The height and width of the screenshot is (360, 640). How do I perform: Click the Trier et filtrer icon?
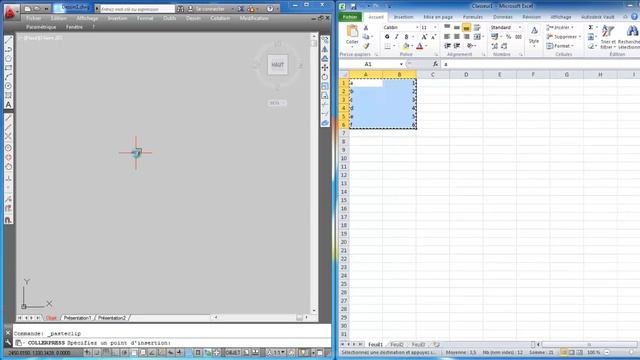pyautogui.click(x=608, y=32)
